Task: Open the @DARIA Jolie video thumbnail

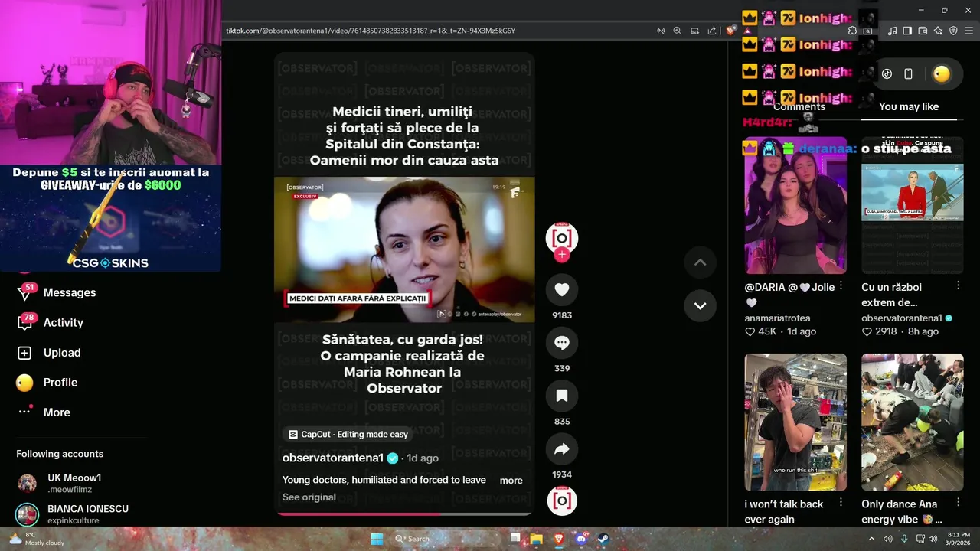Action: click(795, 206)
